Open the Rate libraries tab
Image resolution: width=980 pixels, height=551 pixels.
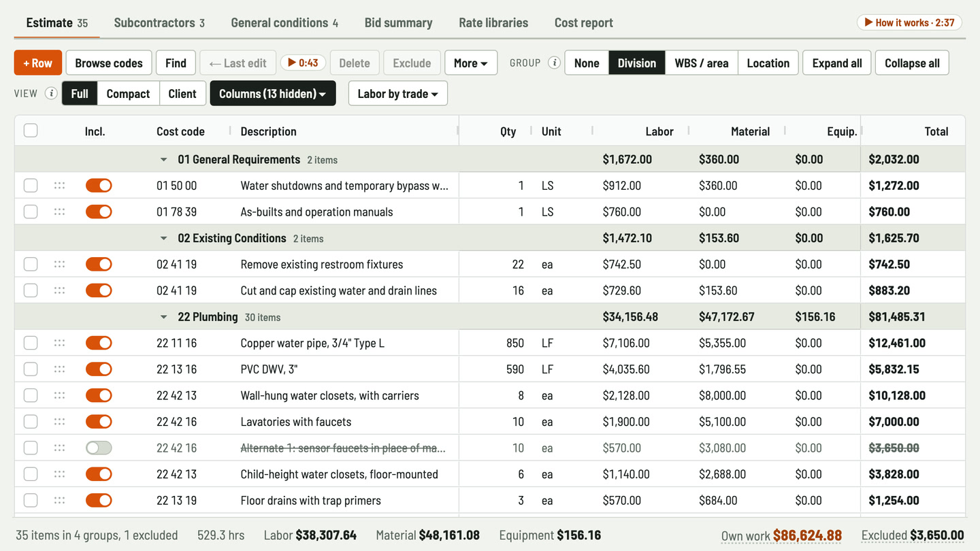coord(493,22)
